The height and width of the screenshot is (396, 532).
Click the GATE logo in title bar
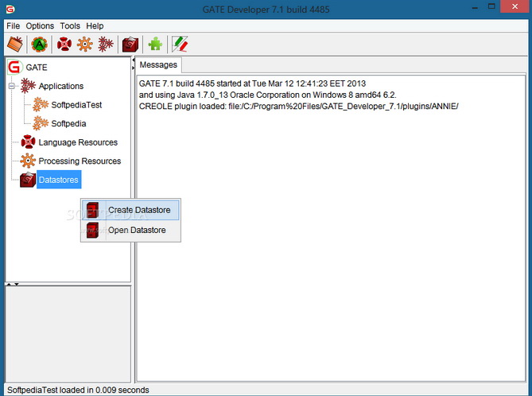tap(10, 10)
